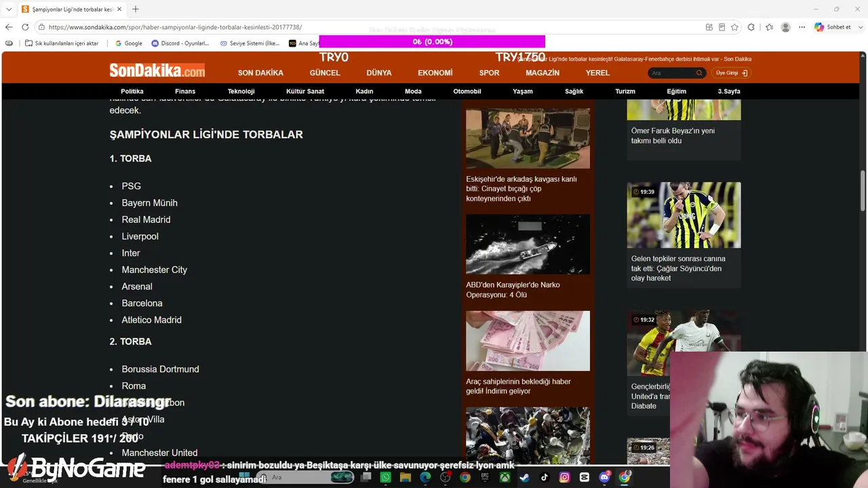Select the Sağlık category
This screenshot has height=488, width=868.
574,91
